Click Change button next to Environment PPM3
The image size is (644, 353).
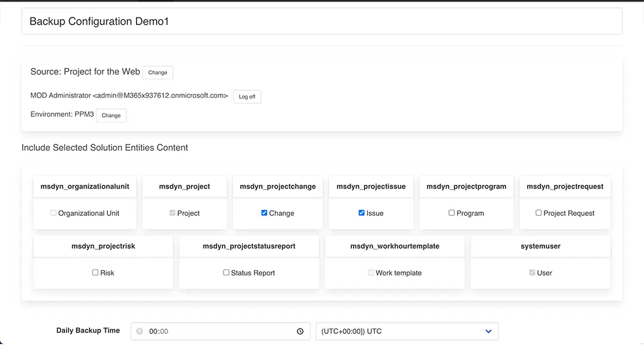pos(111,116)
